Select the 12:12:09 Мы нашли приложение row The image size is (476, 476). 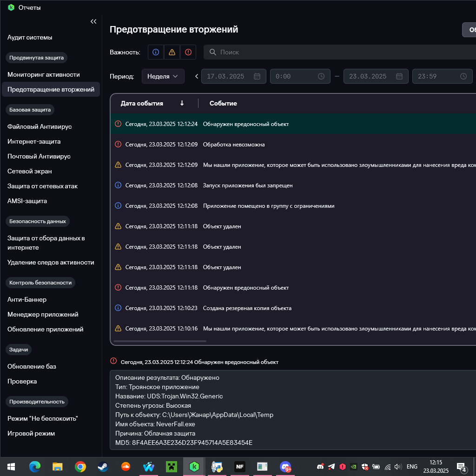click(x=293, y=165)
